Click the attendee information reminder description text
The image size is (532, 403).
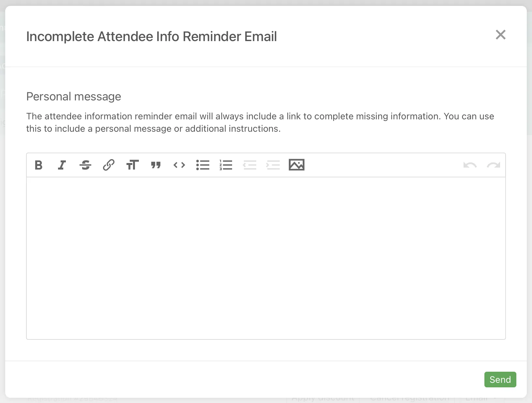260,122
